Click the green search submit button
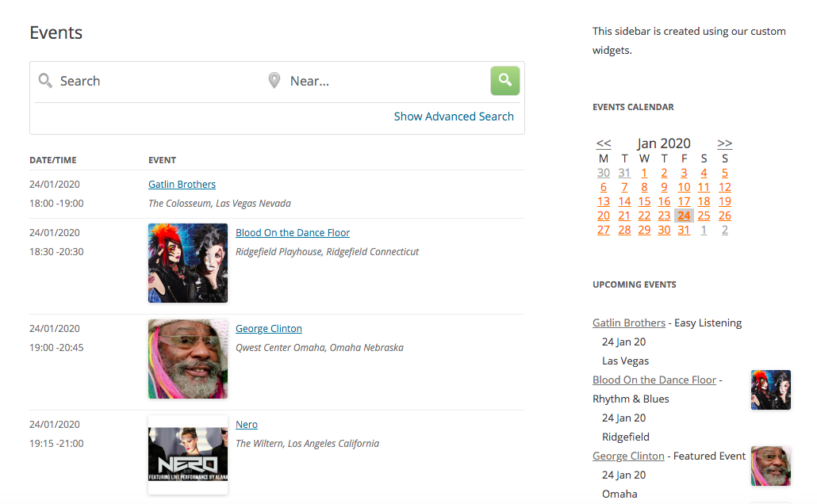The width and height of the screenshot is (817, 504). tap(505, 81)
